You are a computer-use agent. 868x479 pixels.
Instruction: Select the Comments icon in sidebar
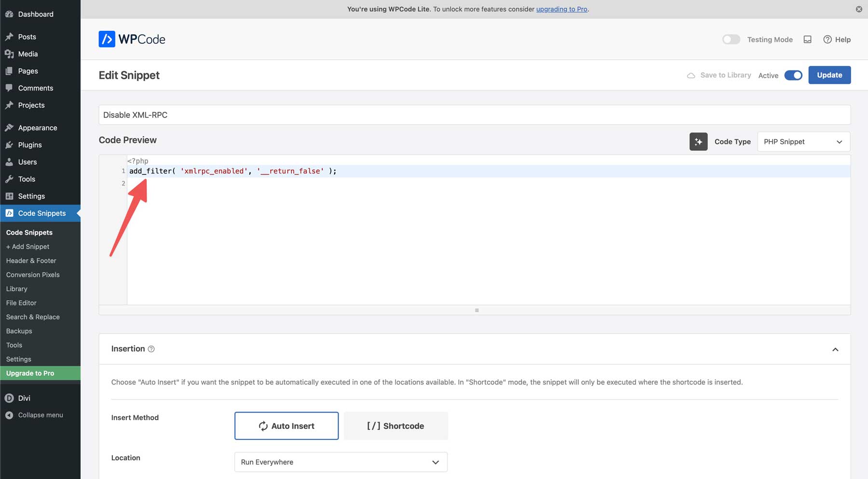[x=10, y=88]
